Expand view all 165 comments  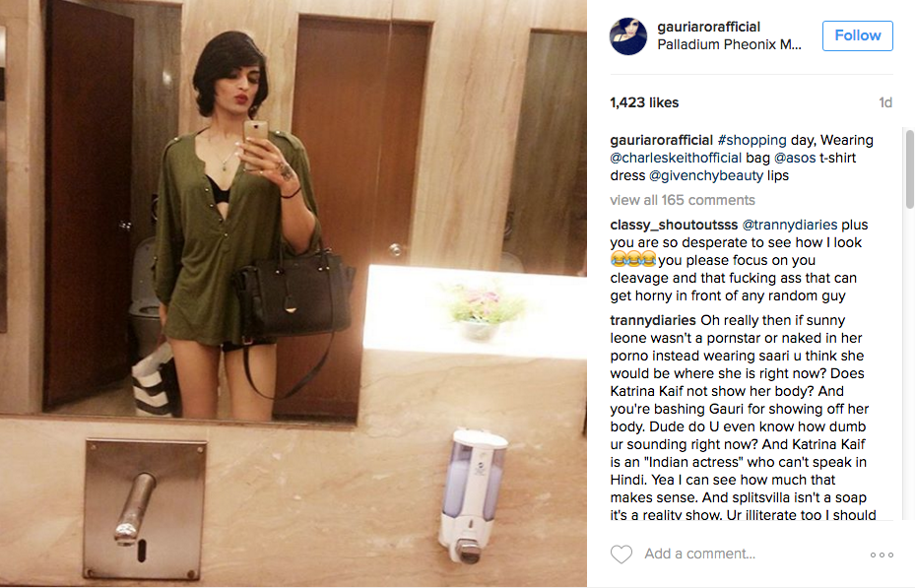pos(683,200)
